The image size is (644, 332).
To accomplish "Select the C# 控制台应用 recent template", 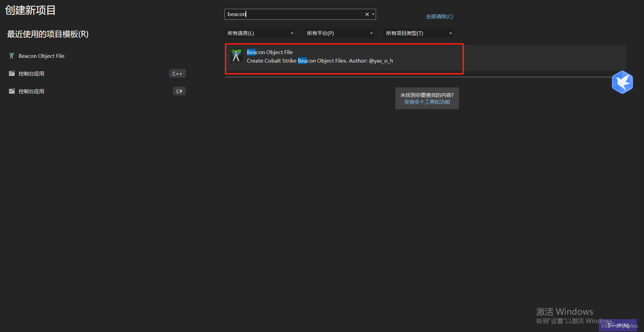I will point(97,91).
